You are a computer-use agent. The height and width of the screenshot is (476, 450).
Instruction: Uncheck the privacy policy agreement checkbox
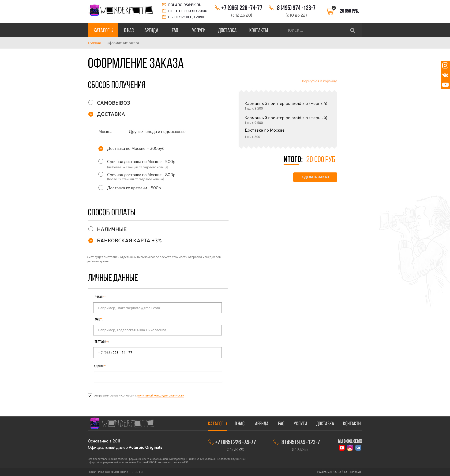pos(90,396)
